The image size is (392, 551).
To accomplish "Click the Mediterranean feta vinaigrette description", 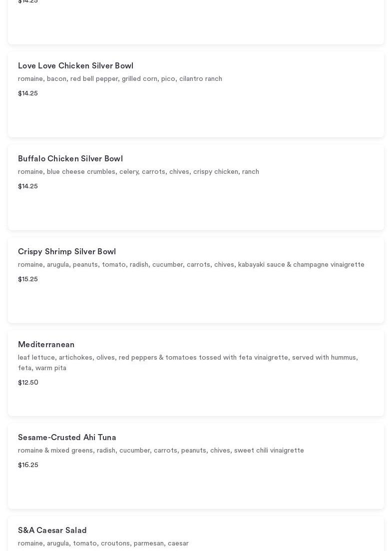I will click(188, 363).
